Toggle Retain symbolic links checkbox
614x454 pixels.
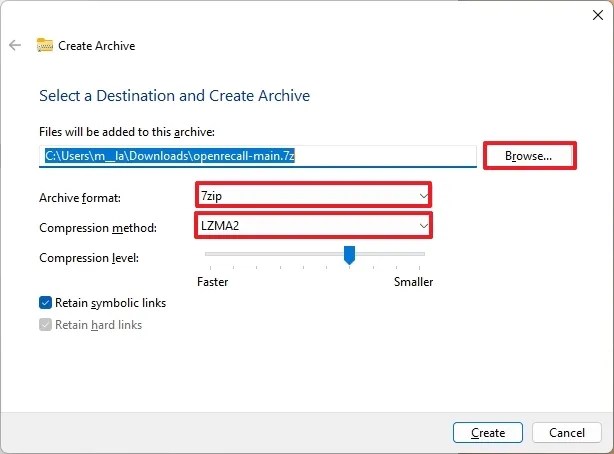pos(45,302)
